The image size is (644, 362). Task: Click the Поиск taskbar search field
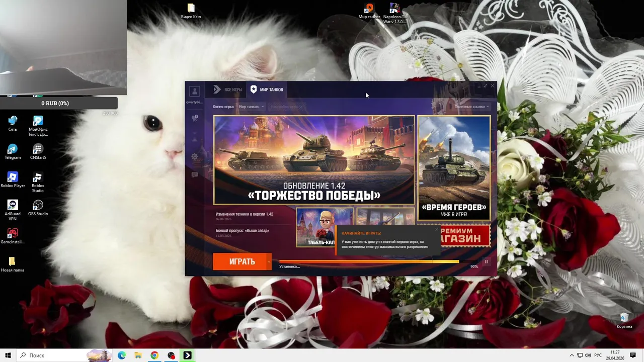click(x=64, y=355)
